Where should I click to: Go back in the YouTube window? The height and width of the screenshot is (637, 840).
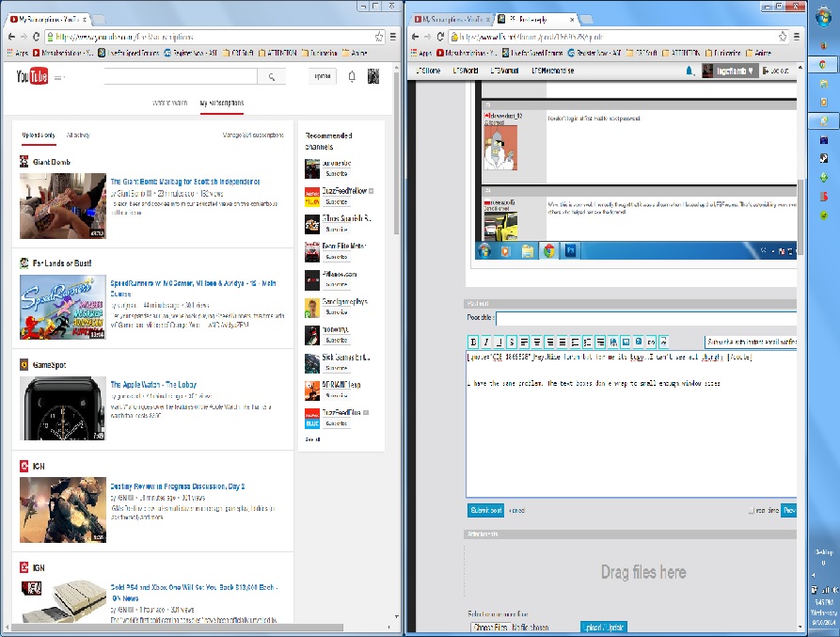tap(12, 37)
